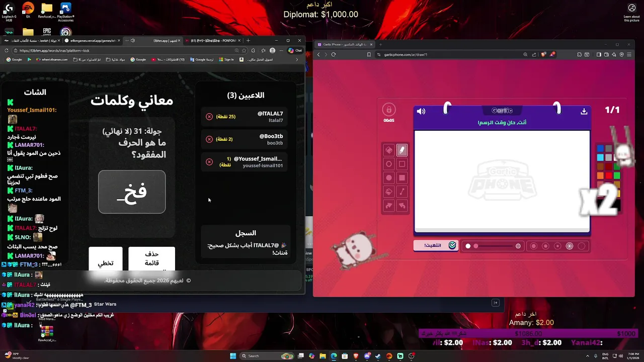
Task: Switch to the Gartic Phone browser tab
Action: (346, 44)
